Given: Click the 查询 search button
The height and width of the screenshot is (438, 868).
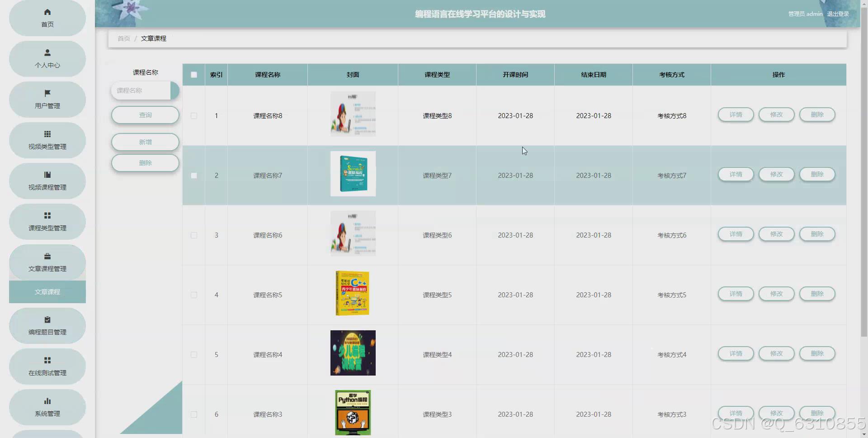Looking at the screenshot, I should coord(145,115).
